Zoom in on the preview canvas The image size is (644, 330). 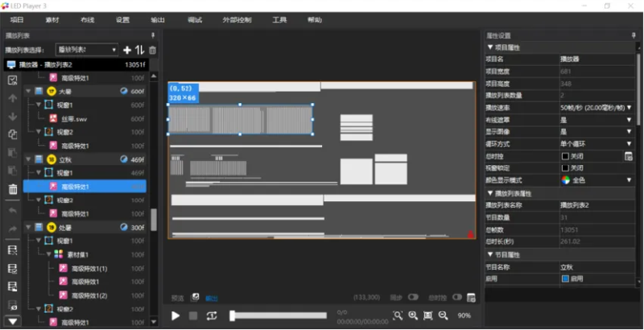[x=413, y=316]
